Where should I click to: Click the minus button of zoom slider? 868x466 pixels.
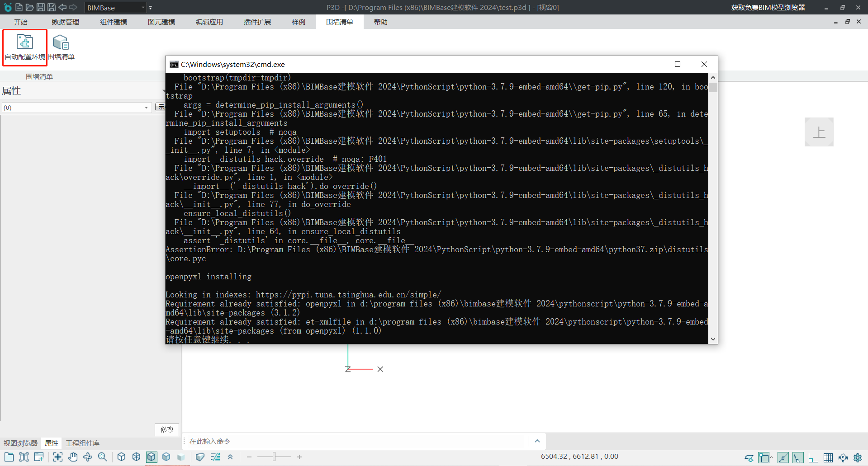(249, 457)
